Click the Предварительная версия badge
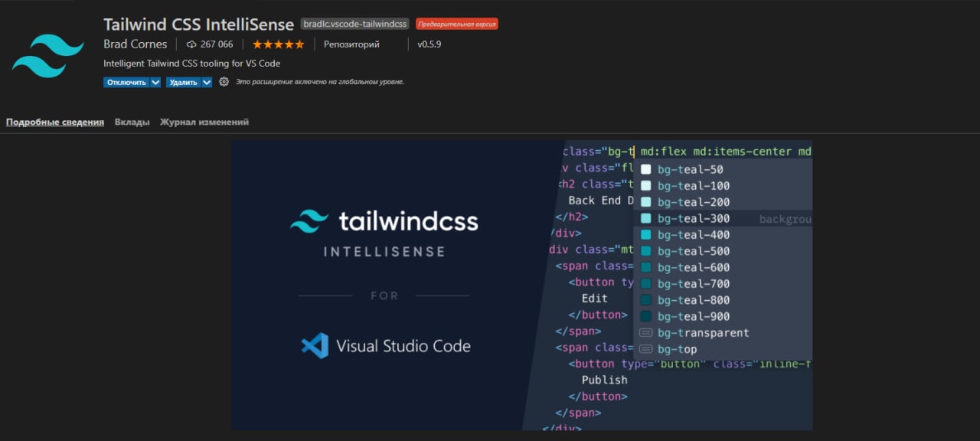Viewport: 980px width, 441px height. (457, 24)
